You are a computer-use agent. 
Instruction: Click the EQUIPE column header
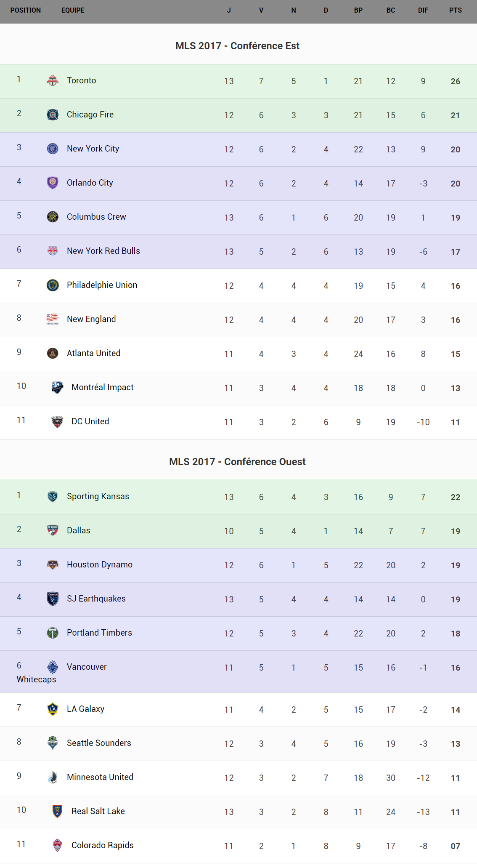pyautogui.click(x=73, y=11)
